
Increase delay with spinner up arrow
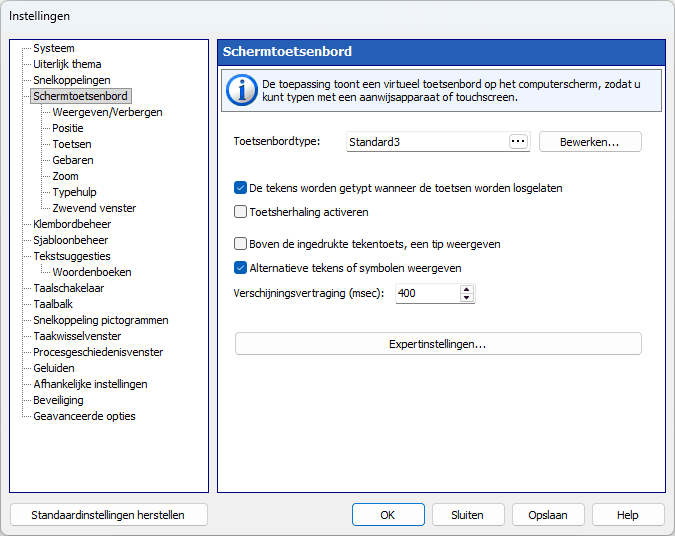(x=467, y=289)
